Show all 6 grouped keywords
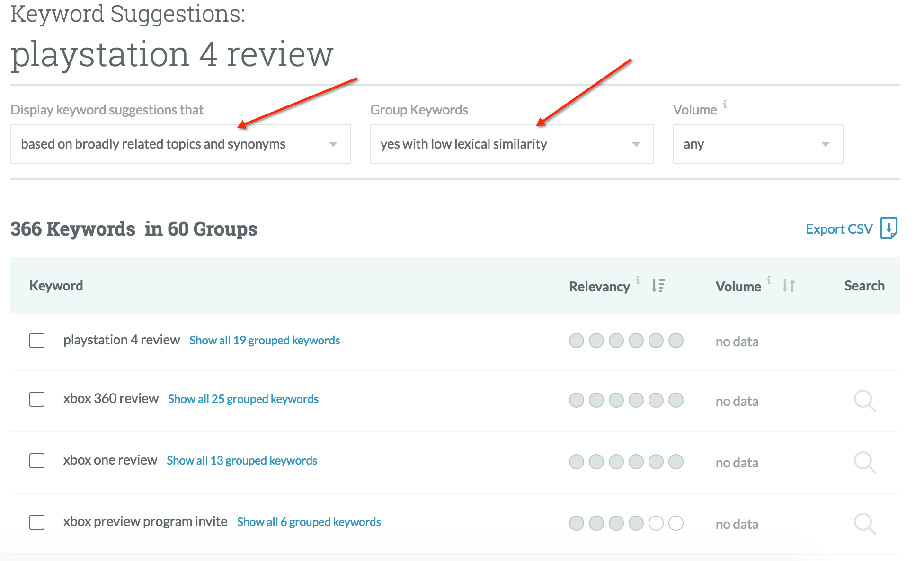This screenshot has height=561, width=924. click(309, 522)
